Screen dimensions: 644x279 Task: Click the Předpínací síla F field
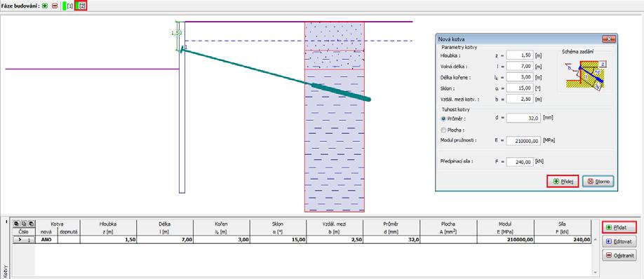(520, 162)
